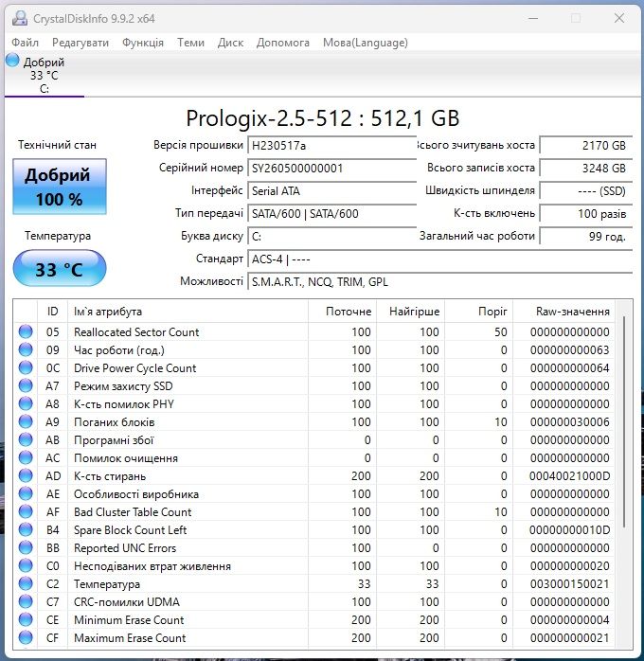This screenshot has height=661, width=644.
Task: Click the Найгірше column header
Action: 410,312
